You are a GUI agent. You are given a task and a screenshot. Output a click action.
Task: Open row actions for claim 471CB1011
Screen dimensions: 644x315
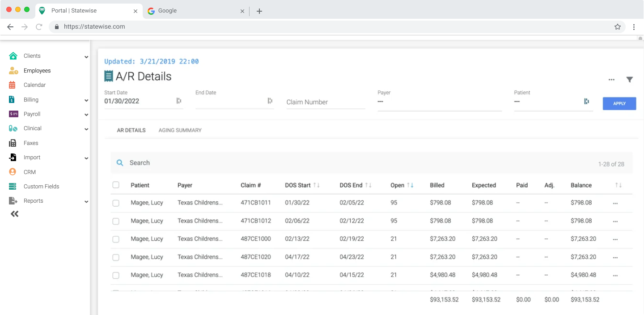click(x=615, y=203)
